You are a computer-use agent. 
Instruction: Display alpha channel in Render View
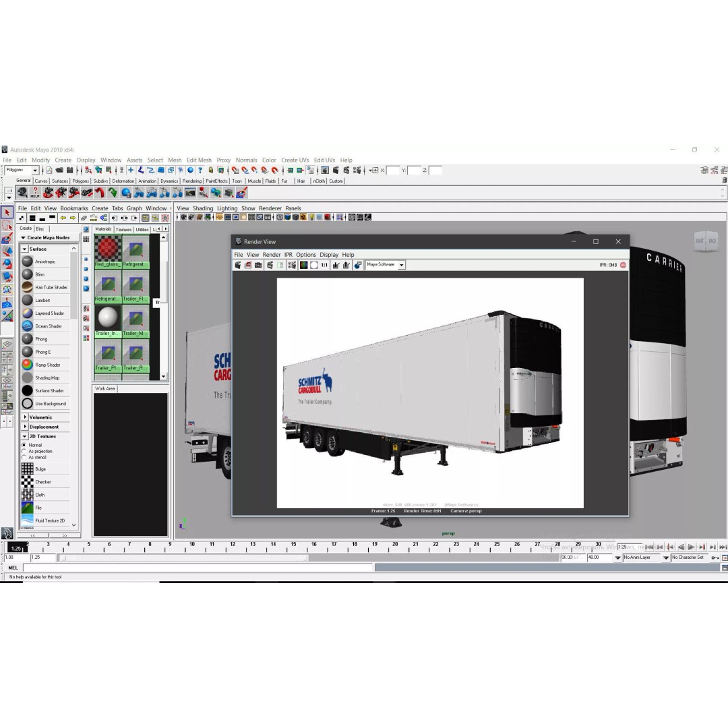tap(314, 265)
